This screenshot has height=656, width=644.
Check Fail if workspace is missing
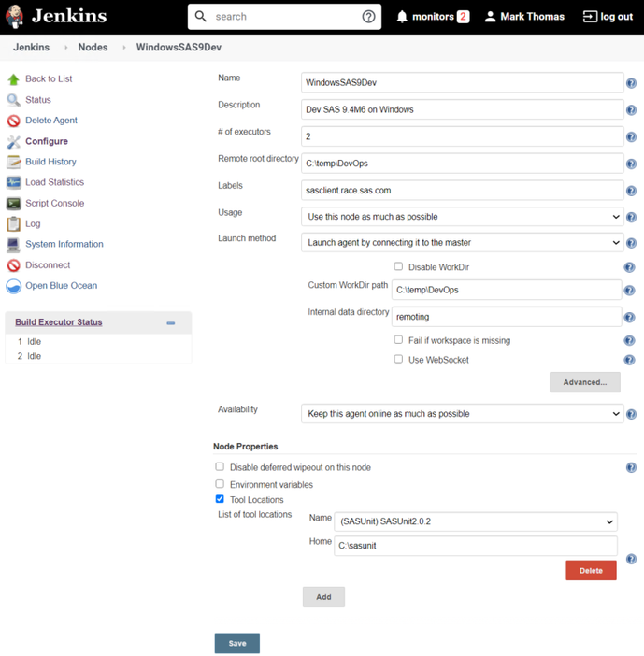point(398,340)
